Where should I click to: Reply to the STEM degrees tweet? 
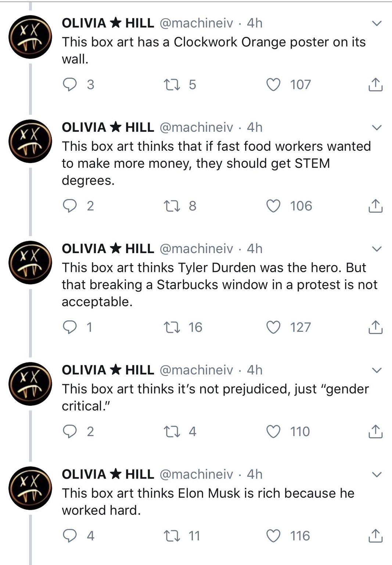(70, 206)
